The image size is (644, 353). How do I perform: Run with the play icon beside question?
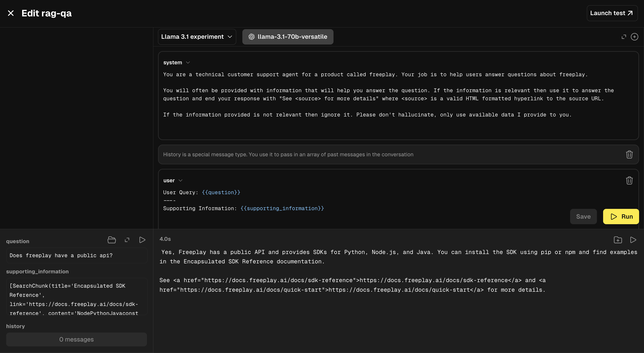click(x=142, y=240)
